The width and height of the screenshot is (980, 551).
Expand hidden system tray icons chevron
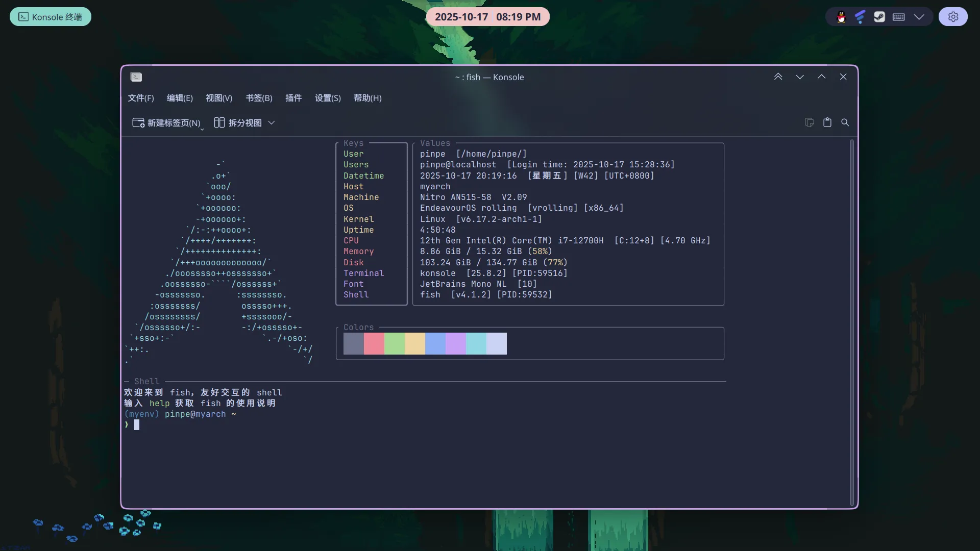tap(919, 17)
